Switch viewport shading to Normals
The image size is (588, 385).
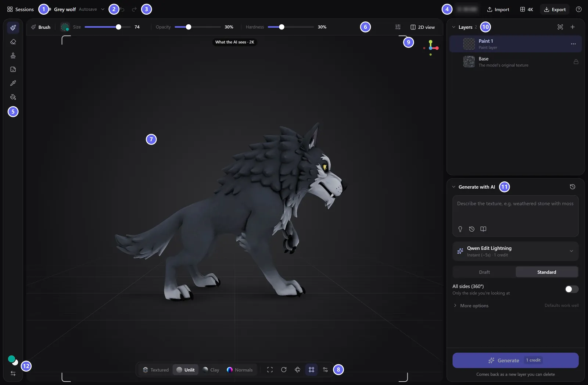240,370
